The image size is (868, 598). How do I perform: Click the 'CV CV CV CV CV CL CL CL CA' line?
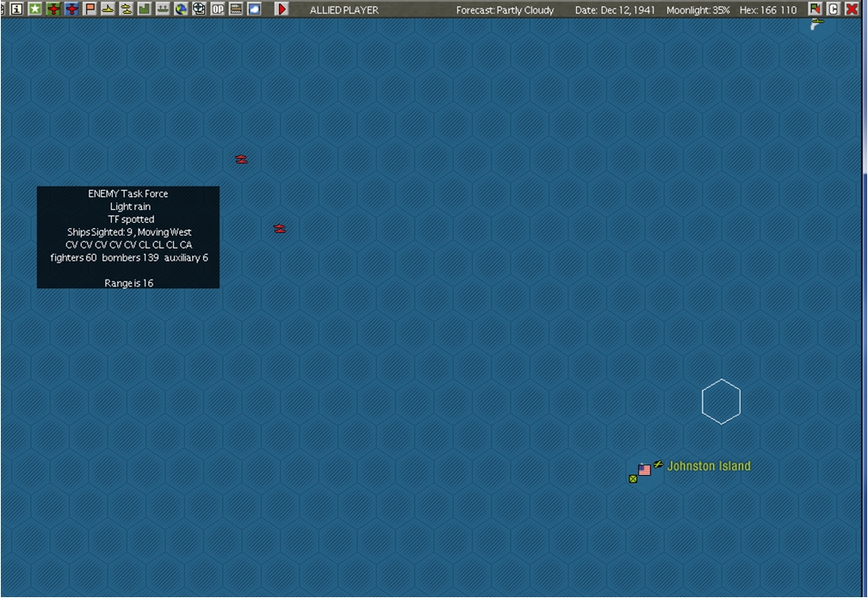coord(128,244)
